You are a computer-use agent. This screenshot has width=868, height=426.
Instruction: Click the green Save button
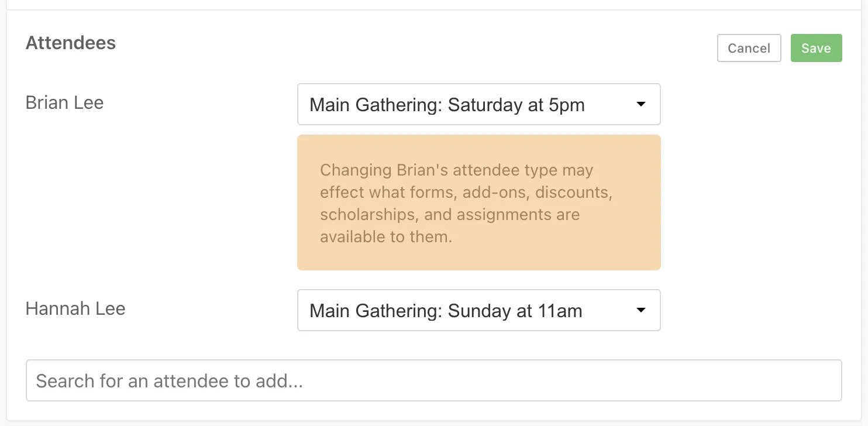[816, 48]
